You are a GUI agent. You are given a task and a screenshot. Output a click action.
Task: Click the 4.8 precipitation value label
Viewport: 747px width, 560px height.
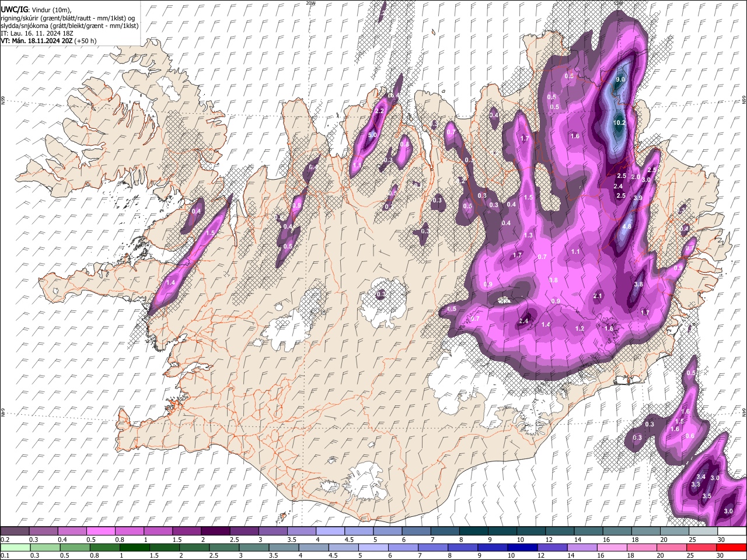(627, 226)
